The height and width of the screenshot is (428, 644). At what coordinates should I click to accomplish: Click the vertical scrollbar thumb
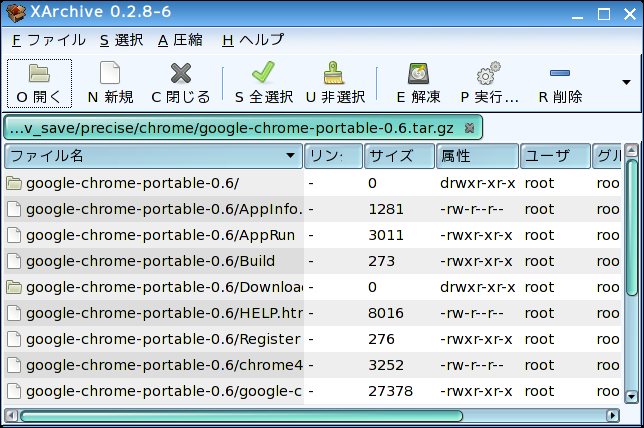tap(632, 227)
